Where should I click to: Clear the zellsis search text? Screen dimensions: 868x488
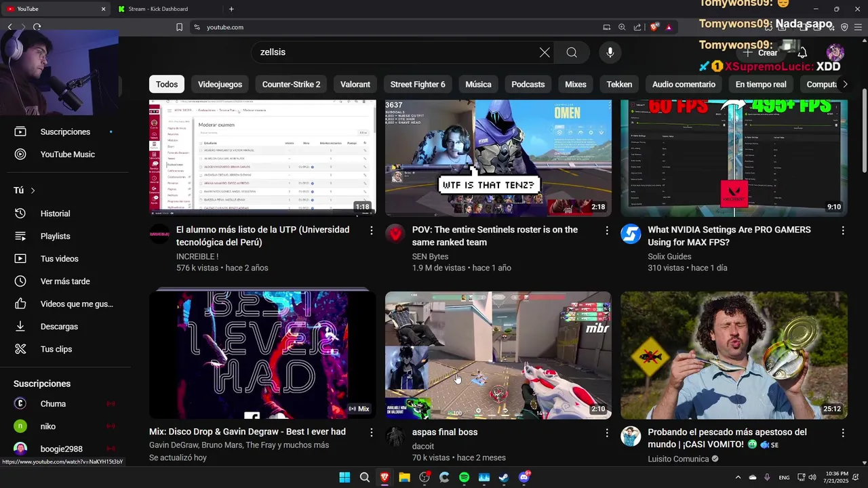click(x=545, y=52)
